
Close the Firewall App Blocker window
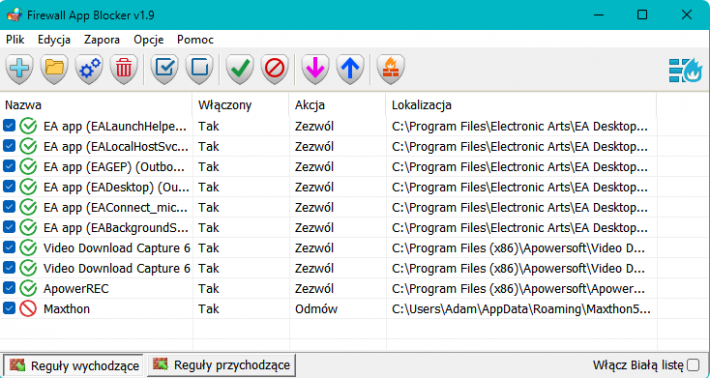[686, 15]
